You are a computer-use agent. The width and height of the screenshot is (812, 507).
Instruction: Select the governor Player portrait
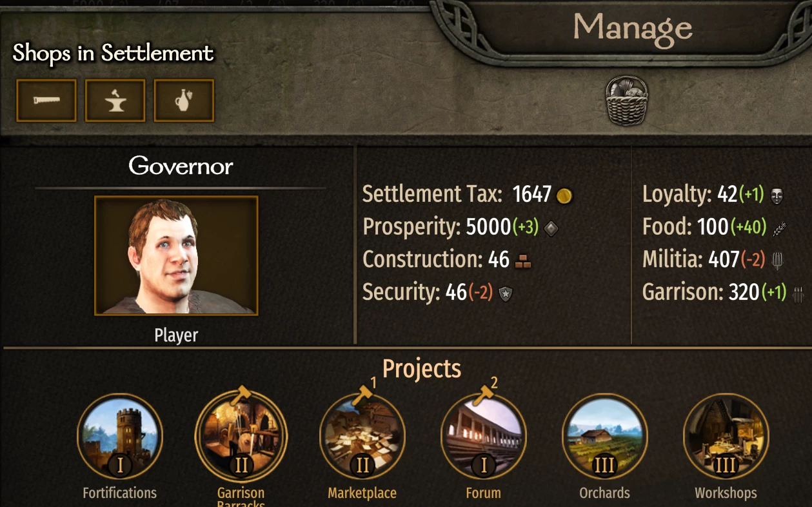click(x=176, y=255)
